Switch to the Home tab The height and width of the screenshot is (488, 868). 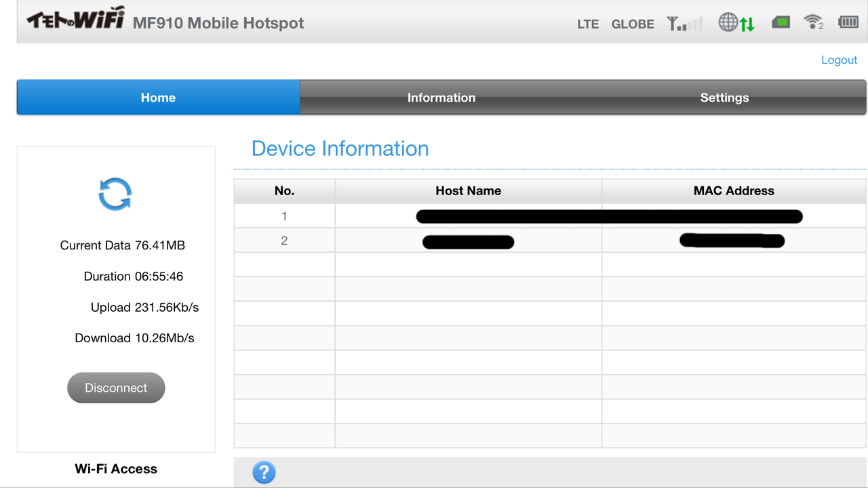click(x=158, y=98)
